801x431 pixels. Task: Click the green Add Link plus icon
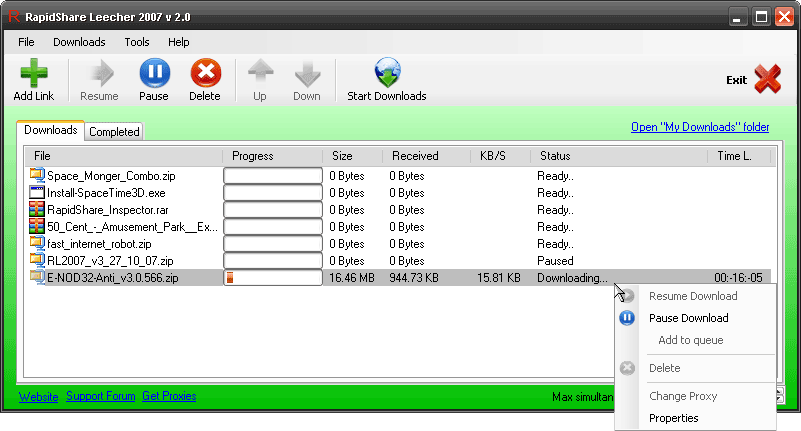(34, 73)
